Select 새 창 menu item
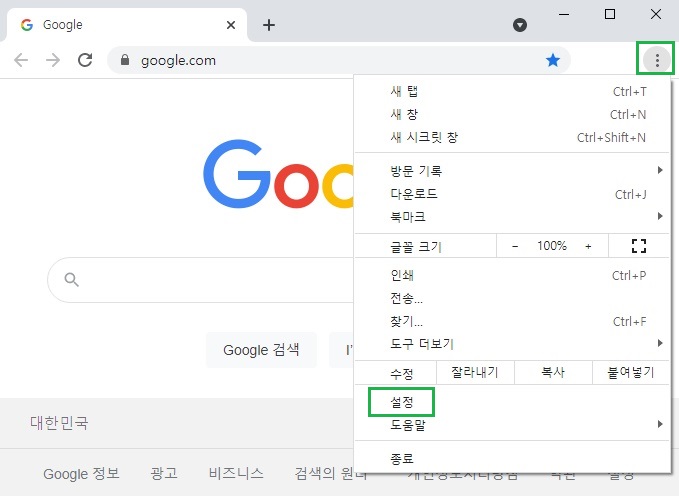The width and height of the screenshot is (679, 496). [512, 114]
